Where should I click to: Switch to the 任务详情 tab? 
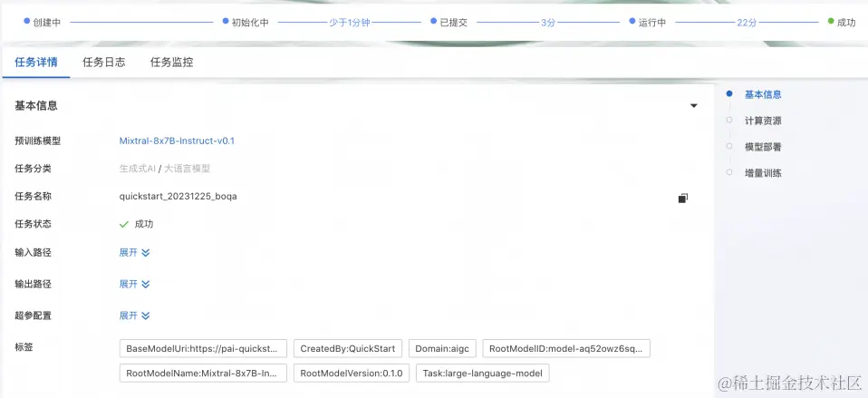(36, 62)
